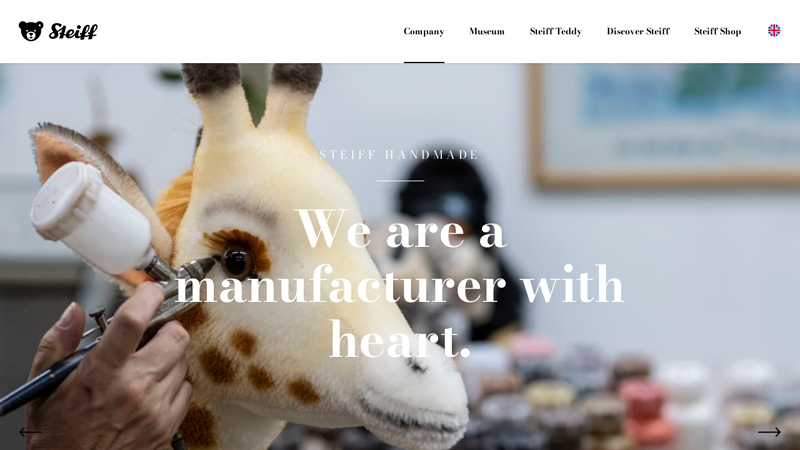Open the UK flag language selector

point(774,31)
